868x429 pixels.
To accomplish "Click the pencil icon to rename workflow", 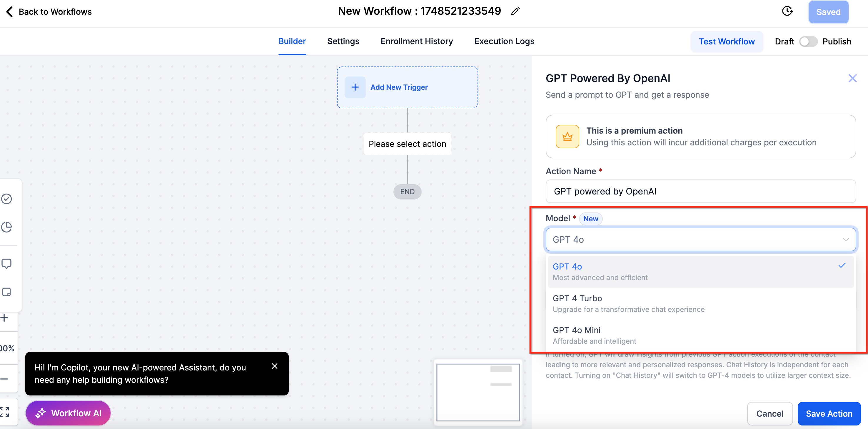I will (515, 11).
